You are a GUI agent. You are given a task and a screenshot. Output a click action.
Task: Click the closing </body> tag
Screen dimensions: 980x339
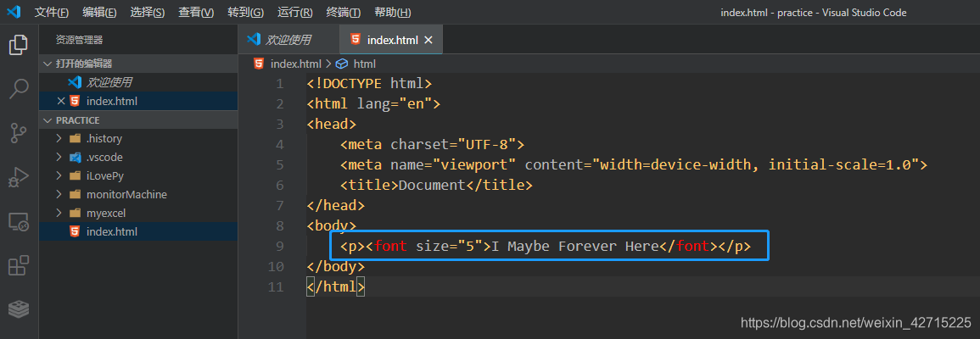point(336,267)
